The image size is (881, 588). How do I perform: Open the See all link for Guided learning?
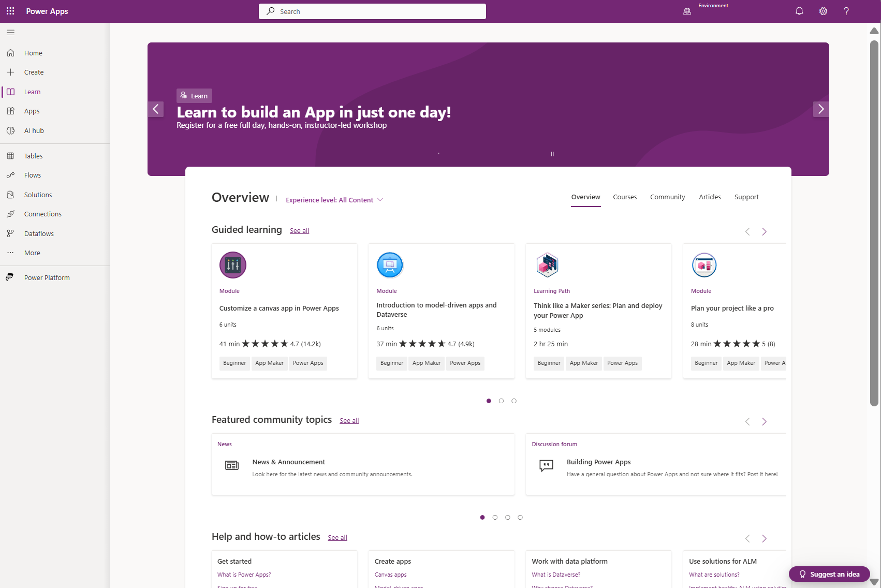tap(299, 230)
